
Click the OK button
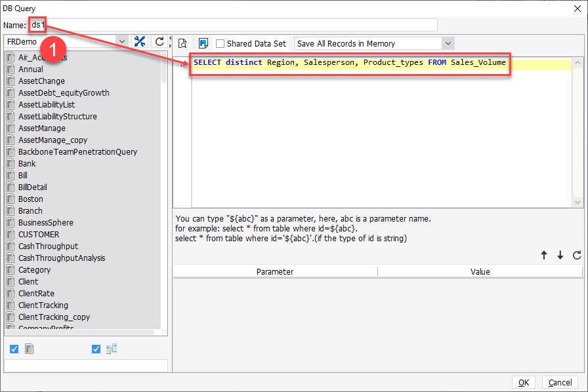[524, 382]
